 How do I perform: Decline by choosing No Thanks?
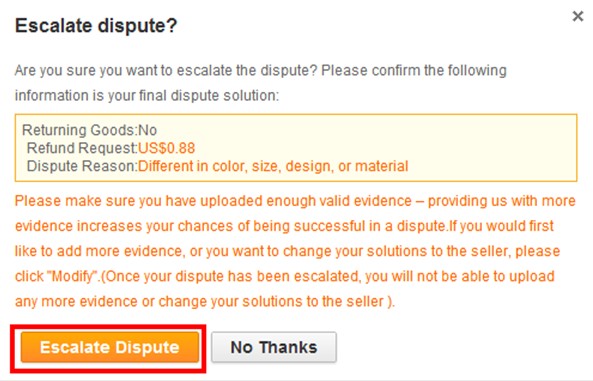274,347
